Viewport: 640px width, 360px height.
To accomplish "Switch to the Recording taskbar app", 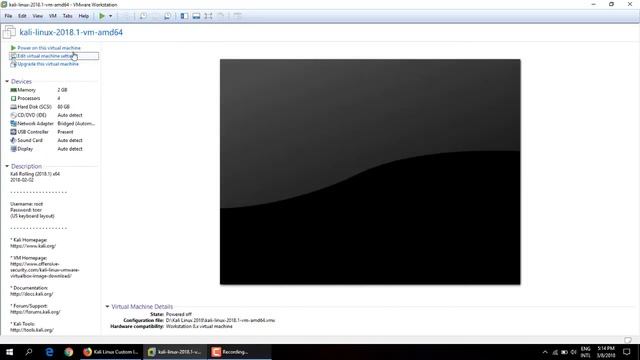I will [x=240, y=352].
